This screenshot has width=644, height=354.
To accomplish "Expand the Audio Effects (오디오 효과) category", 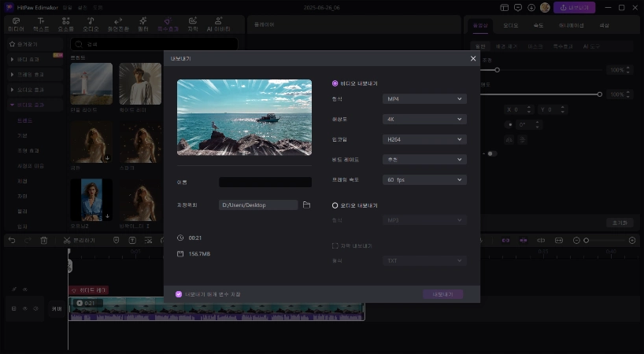I will (35, 90).
